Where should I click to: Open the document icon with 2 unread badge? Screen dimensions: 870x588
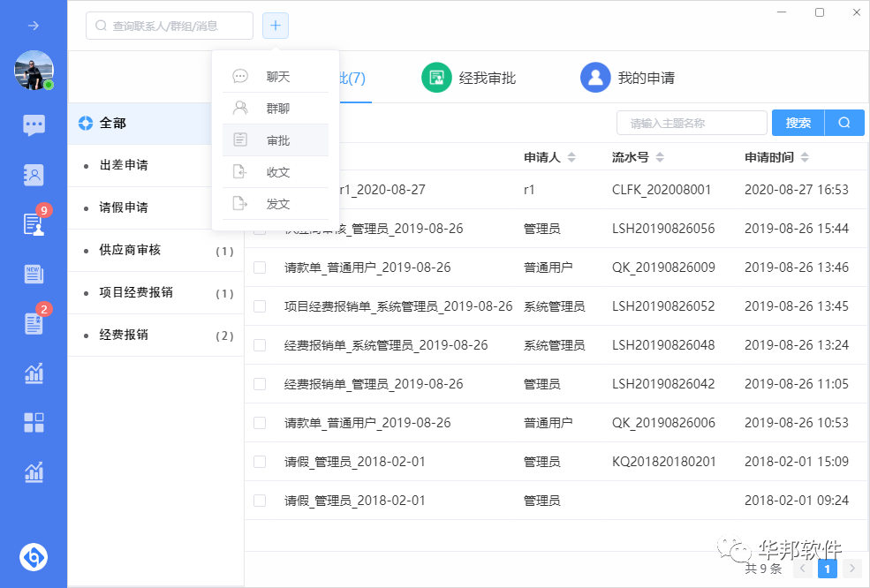34,323
